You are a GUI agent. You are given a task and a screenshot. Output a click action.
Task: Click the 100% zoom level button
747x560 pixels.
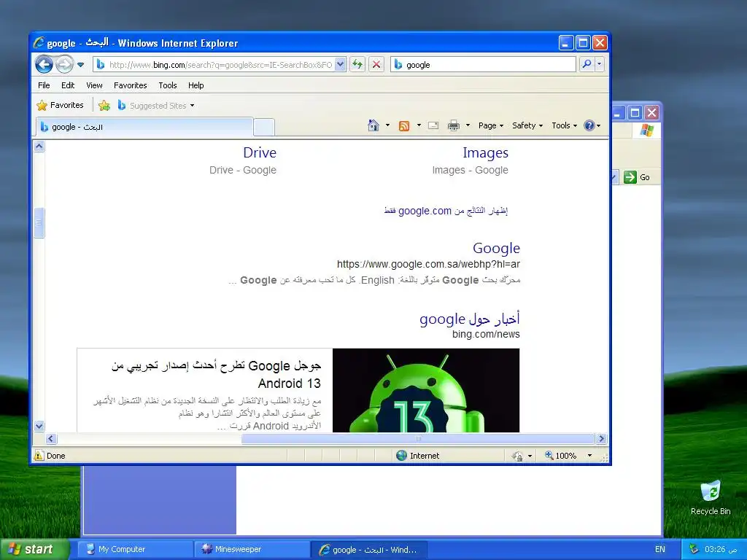click(561, 456)
